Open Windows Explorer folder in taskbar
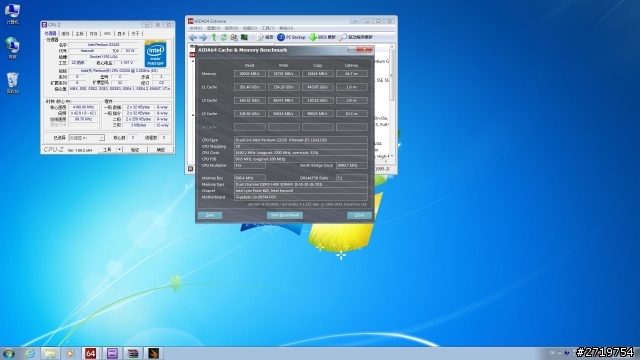Viewport: 640px width, 360px height. point(50,353)
